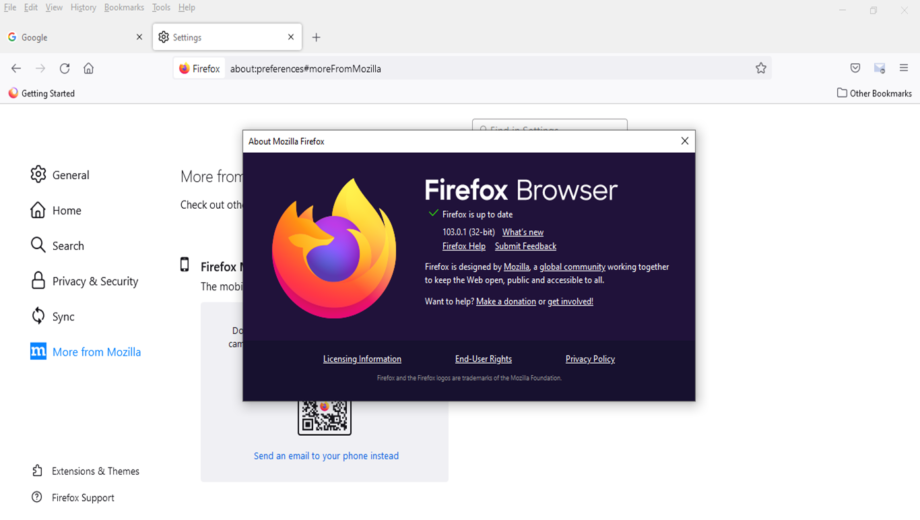The width and height of the screenshot is (920, 520).
Task: Close the Settings tab
Action: click(291, 37)
